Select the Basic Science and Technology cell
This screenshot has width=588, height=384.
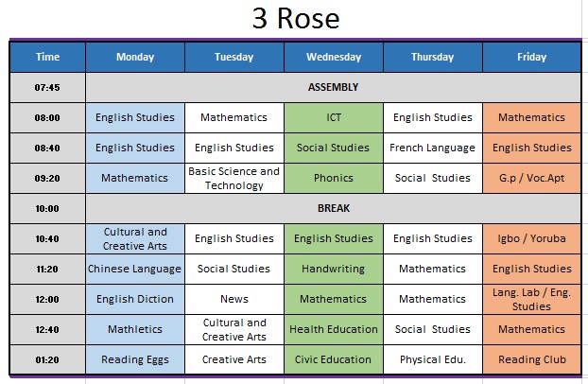click(x=233, y=178)
